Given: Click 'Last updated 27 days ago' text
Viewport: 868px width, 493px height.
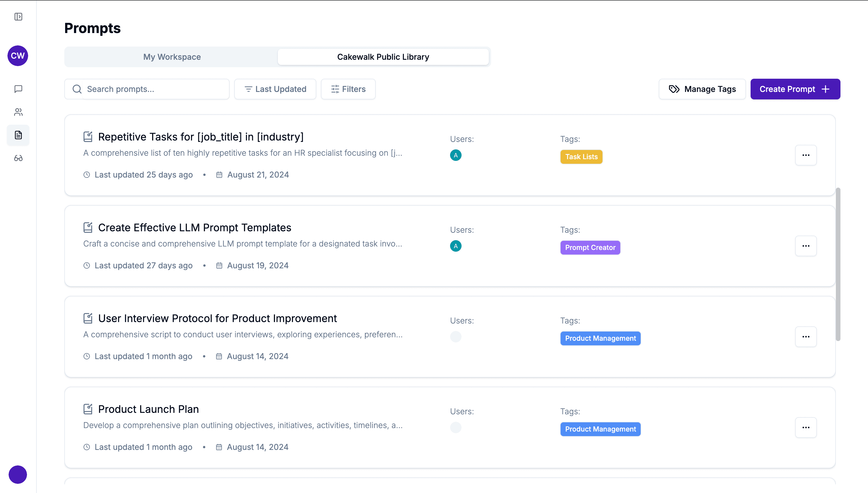Looking at the screenshot, I should coord(144,265).
